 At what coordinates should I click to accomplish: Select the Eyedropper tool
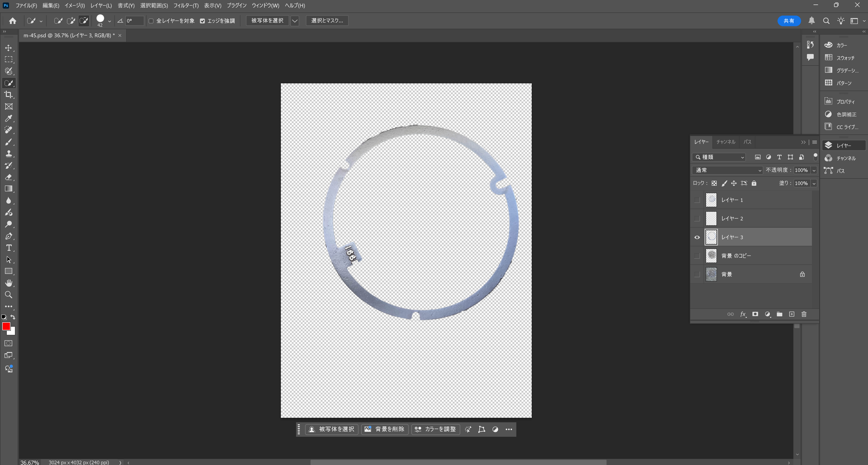[8, 118]
